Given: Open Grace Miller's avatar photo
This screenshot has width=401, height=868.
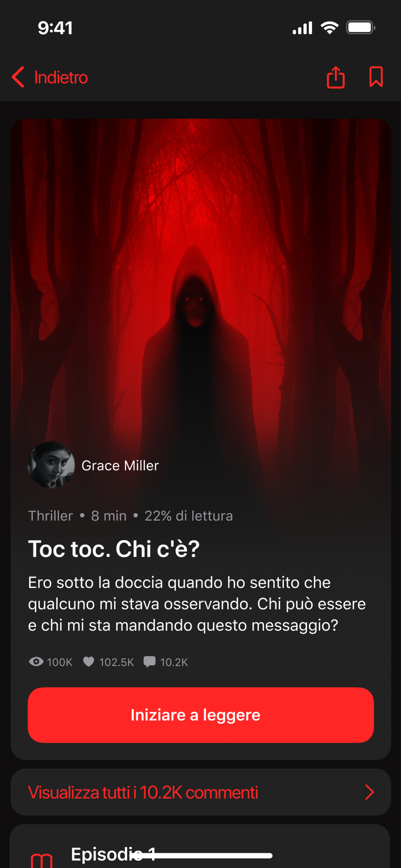Looking at the screenshot, I should (x=51, y=465).
